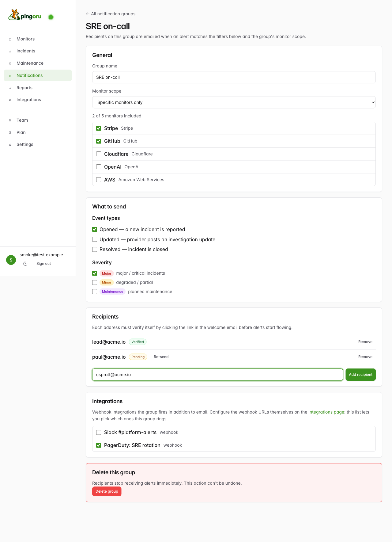Viewport: 392px width, 542px height.
Task: Sign out of the account
Action: (x=43, y=264)
